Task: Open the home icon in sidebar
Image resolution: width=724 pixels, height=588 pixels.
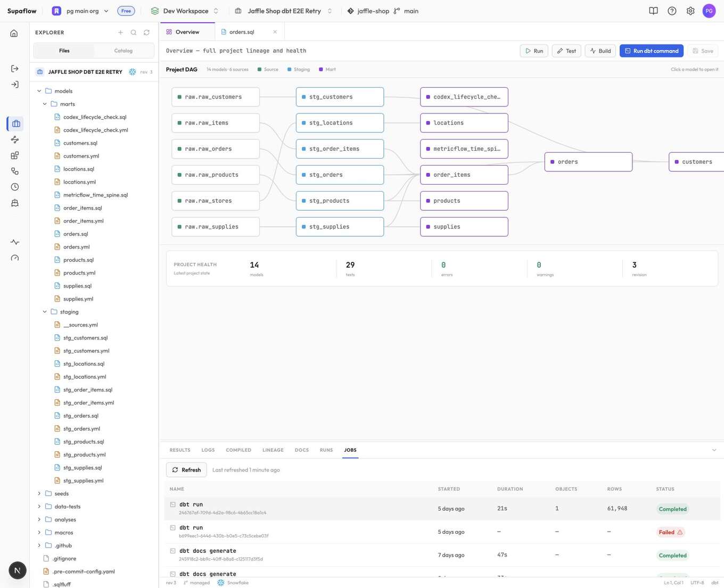Action: pos(14,33)
